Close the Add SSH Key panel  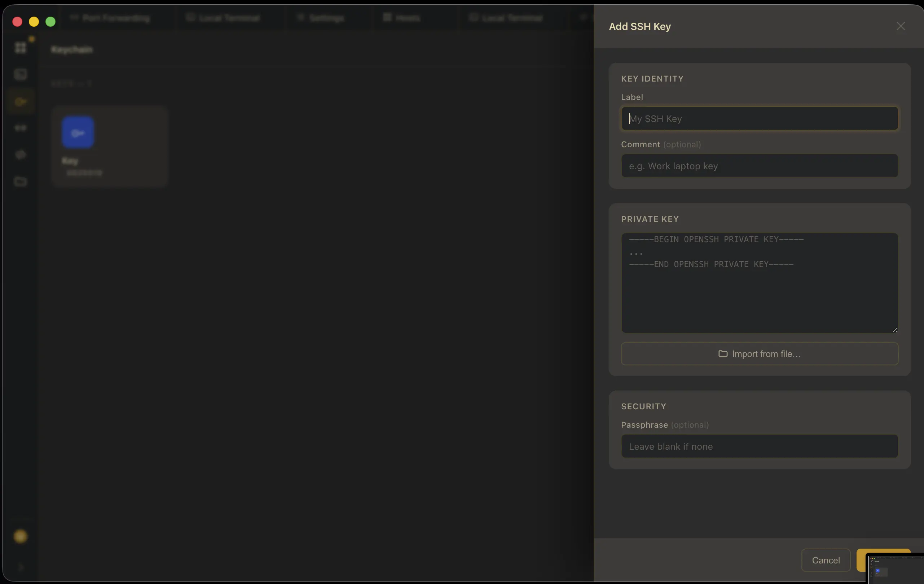click(900, 26)
